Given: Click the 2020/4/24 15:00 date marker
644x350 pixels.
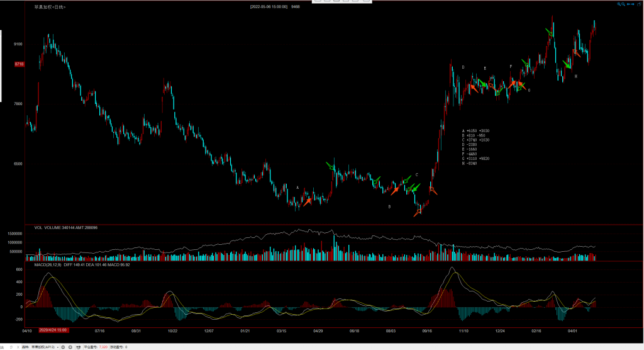Looking at the screenshot, I should (x=53, y=329).
